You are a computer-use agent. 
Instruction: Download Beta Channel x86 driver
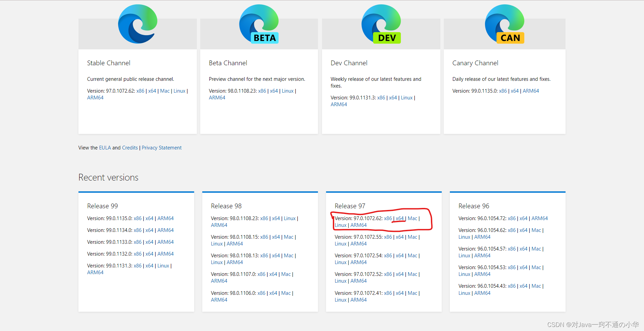[262, 91]
